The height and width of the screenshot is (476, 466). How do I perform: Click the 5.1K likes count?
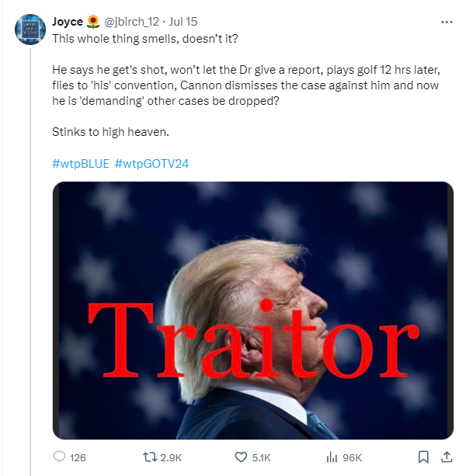[261, 457]
